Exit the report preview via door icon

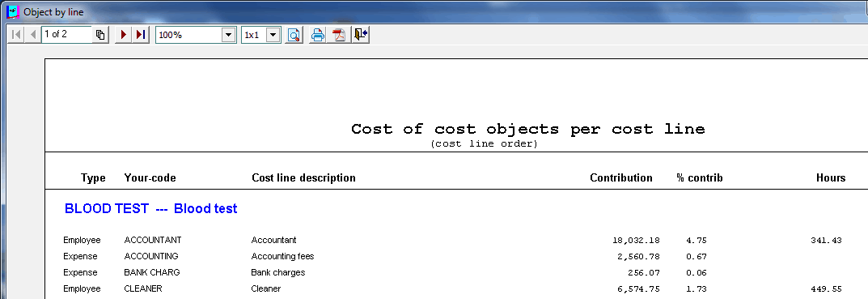coord(360,35)
